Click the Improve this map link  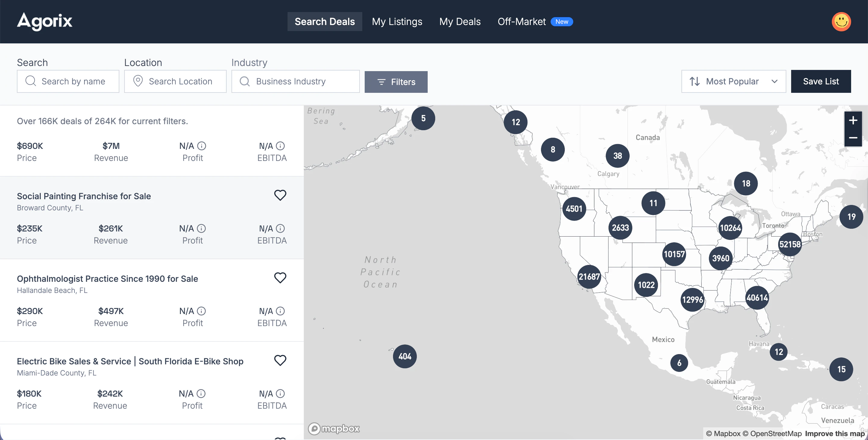[x=835, y=434]
